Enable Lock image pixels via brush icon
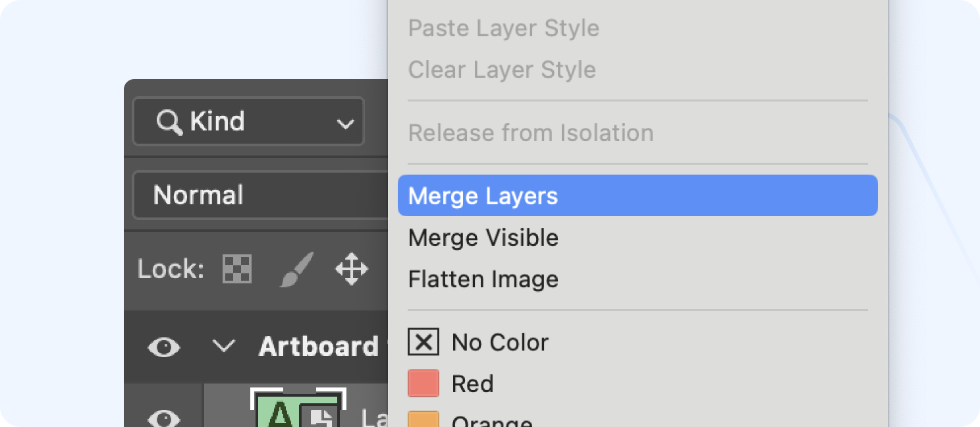The image size is (980, 427). pos(295,268)
